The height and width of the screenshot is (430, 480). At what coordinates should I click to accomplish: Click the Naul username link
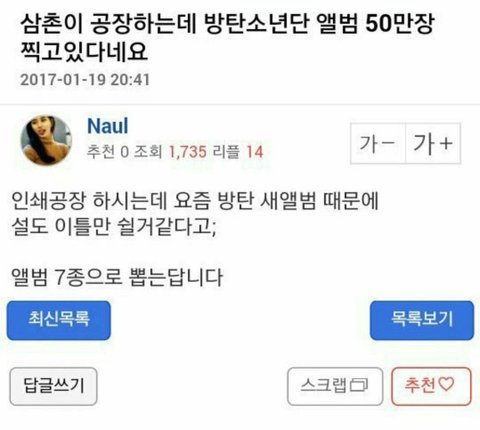108,126
